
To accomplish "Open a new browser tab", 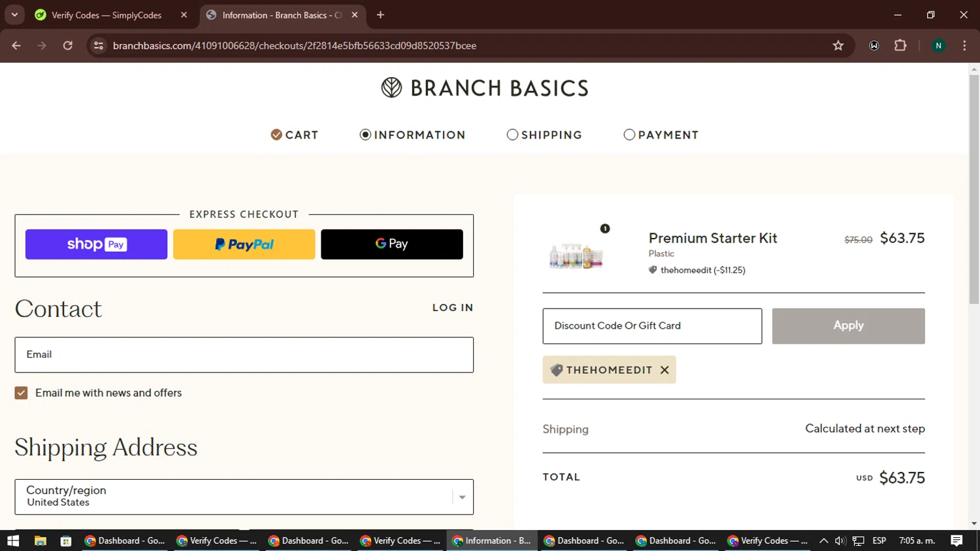I will click(380, 15).
